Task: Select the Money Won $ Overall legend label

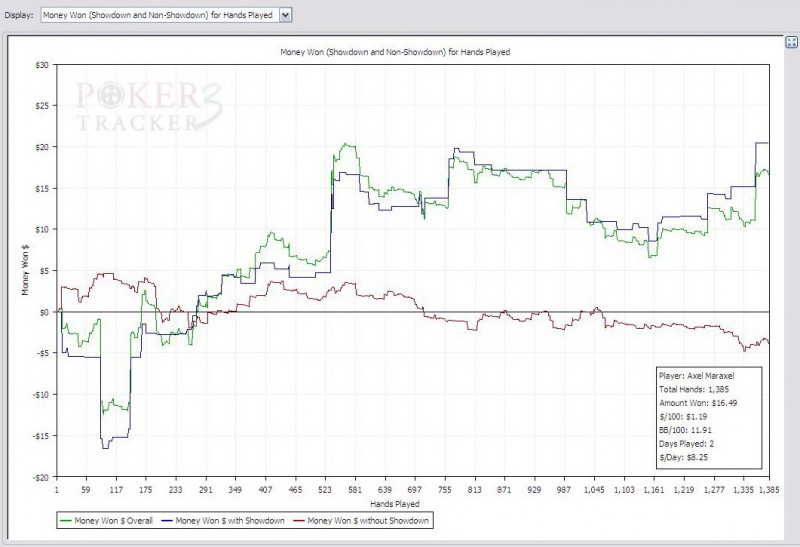Action: click(113, 521)
